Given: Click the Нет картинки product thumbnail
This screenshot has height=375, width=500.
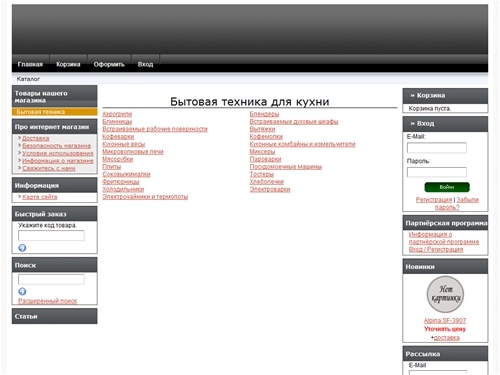Looking at the screenshot, I should tap(445, 294).
